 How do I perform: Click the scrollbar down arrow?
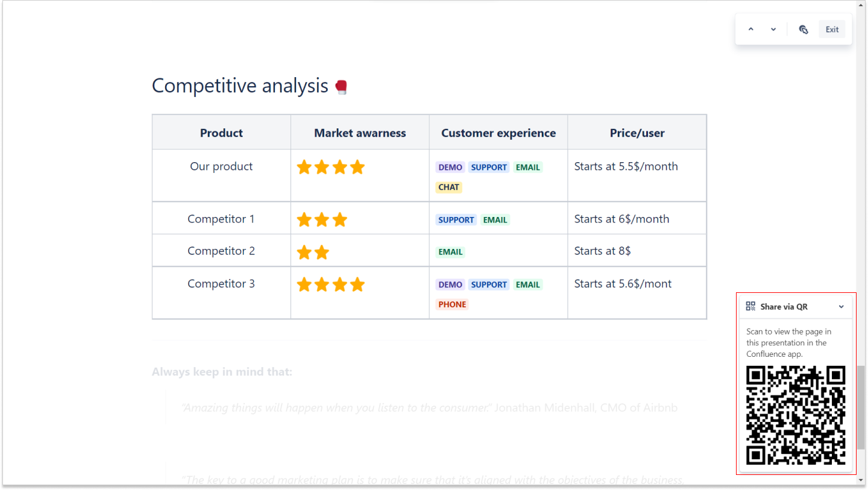(861, 480)
